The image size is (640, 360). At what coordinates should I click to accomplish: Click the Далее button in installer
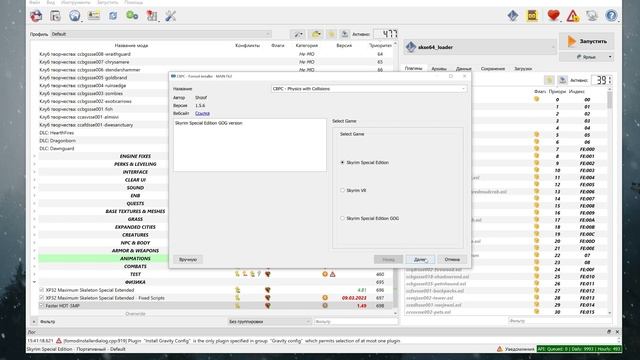click(420, 260)
